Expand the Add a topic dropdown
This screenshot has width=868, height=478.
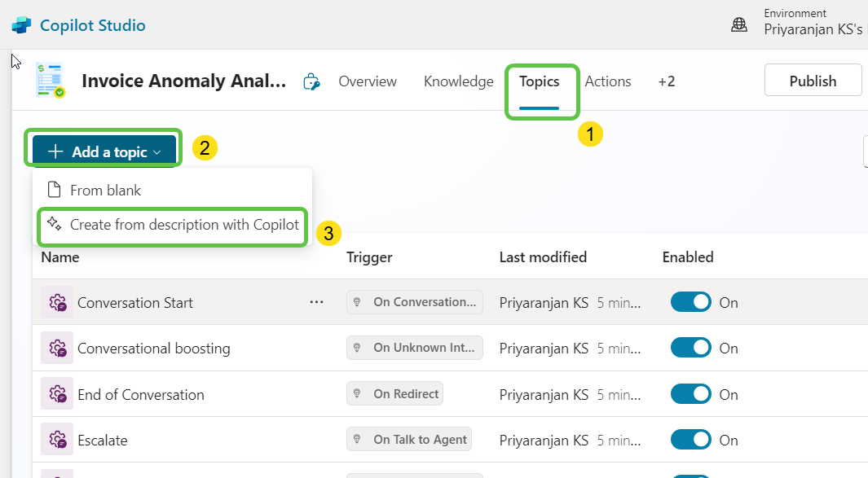tap(104, 151)
